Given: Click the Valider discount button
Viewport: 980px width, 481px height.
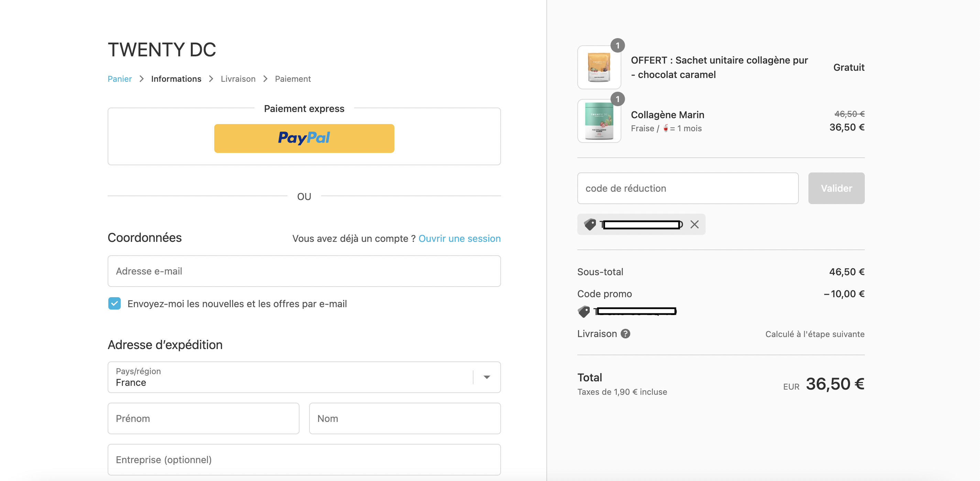Looking at the screenshot, I should click(836, 188).
